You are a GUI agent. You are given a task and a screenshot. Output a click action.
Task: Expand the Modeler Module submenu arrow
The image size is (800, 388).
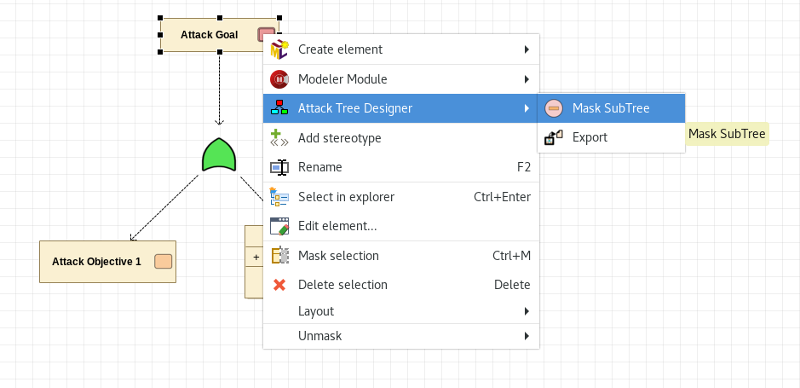pos(527,79)
